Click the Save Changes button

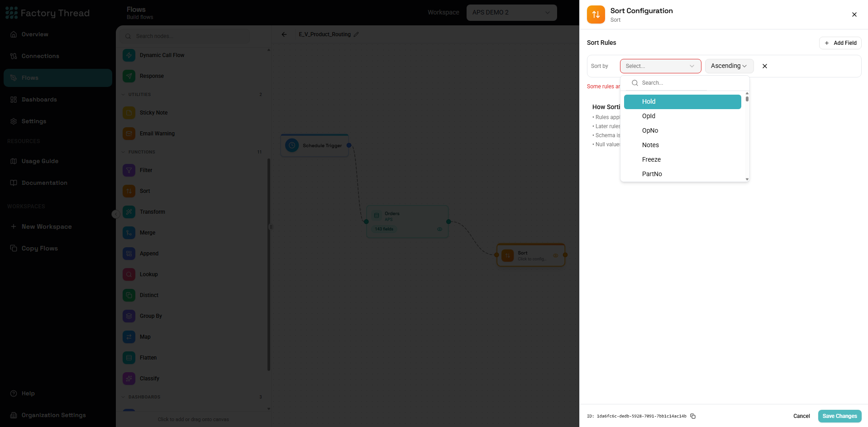839,416
